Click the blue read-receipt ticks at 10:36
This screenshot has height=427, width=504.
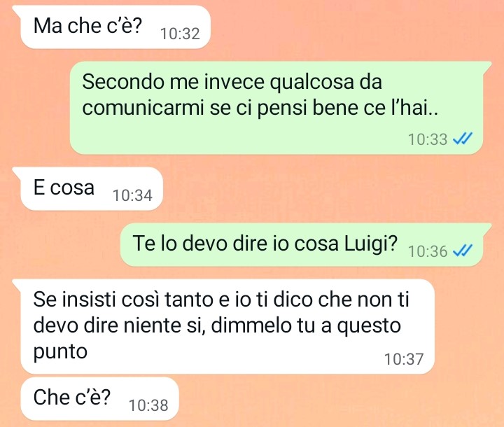462,251
